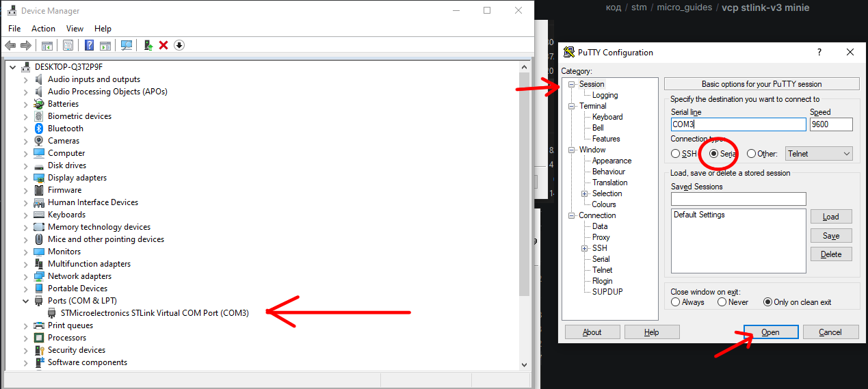This screenshot has height=389, width=868.
Task: Select the Batteries category icon
Action: click(39, 104)
